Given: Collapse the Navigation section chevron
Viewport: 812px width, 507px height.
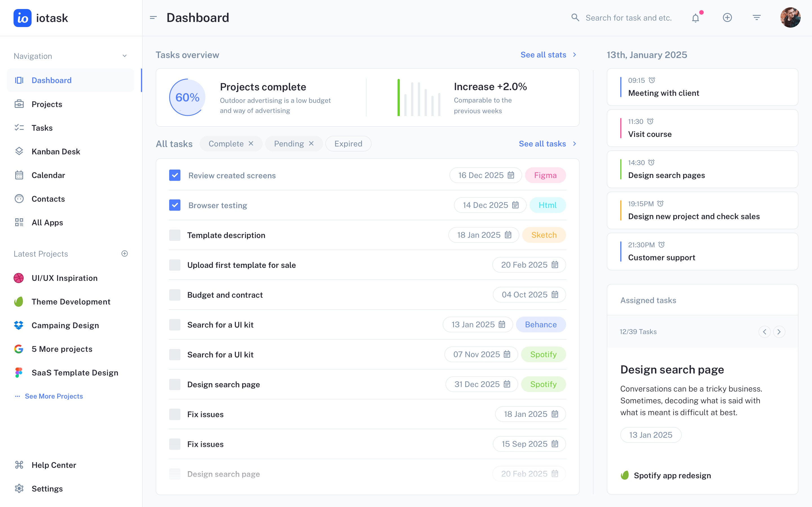Looking at the screenshot, I should 125,56.
